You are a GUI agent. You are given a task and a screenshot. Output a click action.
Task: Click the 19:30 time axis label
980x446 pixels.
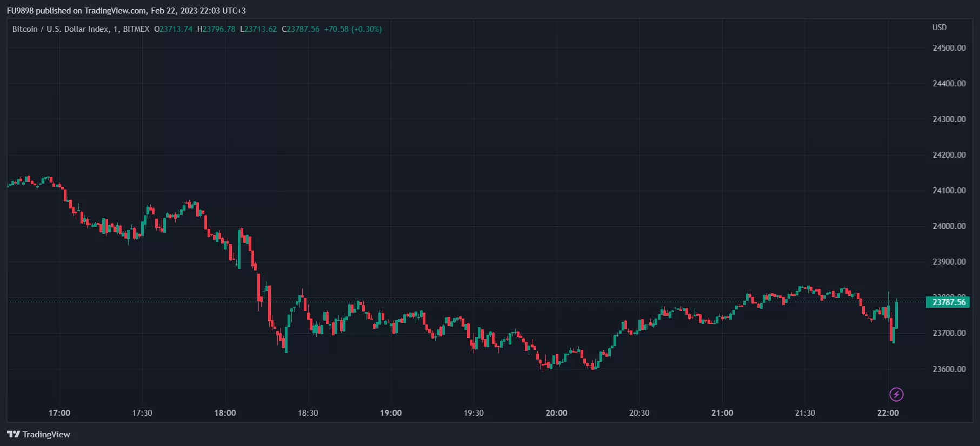click(x=474, y=413)
